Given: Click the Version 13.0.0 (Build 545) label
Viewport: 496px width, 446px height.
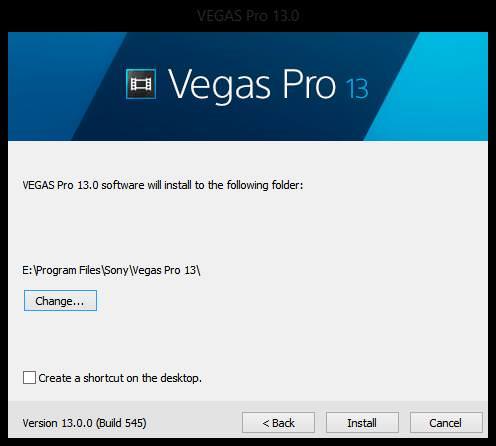Looking at the screenshot, I should [x=84, y=423].
